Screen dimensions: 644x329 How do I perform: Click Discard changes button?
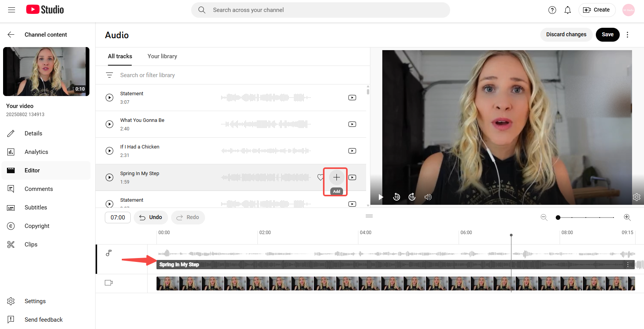pyautogui.click(x=566, y=35)
